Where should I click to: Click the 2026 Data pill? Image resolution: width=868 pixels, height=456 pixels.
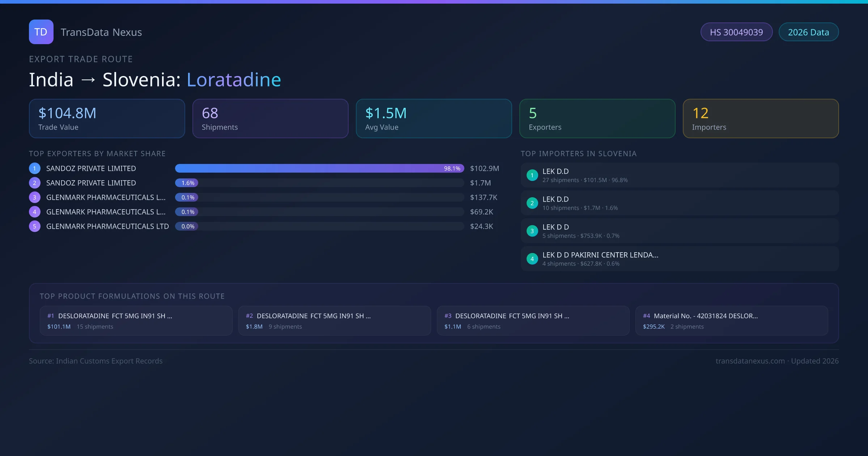[x=808, y=32]
